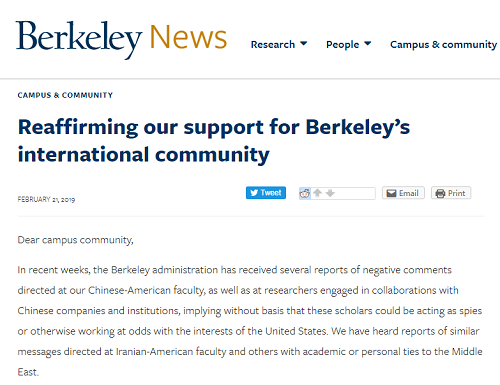Upvote the article on the Reddit widget

(318, 193)
